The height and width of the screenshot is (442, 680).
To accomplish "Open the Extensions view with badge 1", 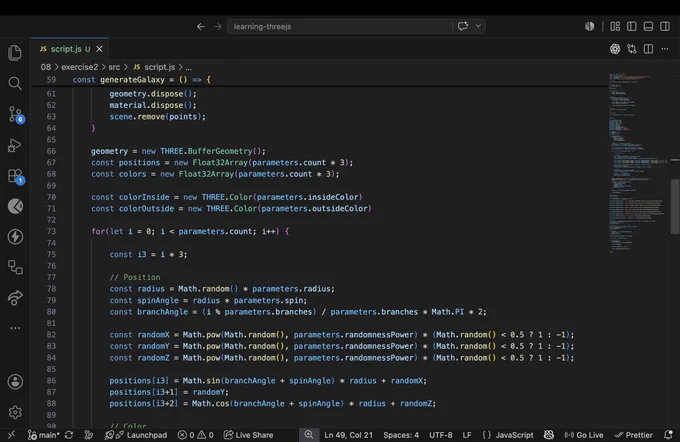I will pyautogui.click(x=16, y=176).
